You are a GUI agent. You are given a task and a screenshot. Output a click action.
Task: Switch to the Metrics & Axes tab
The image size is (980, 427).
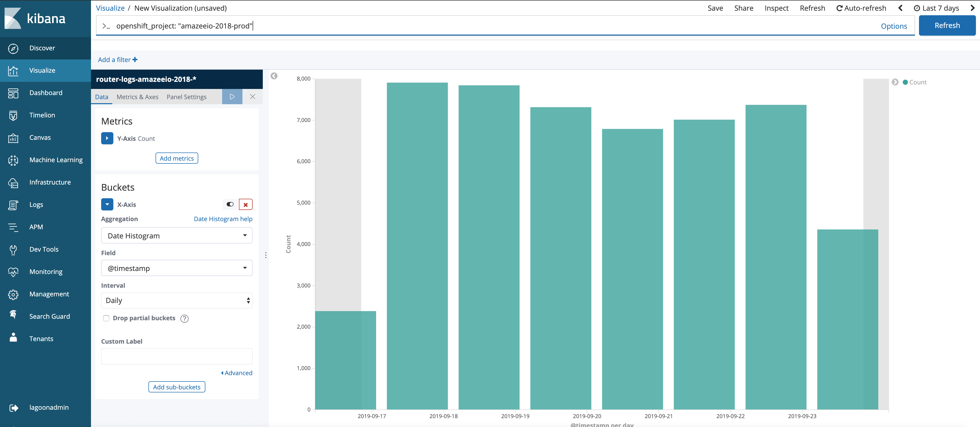point(137,96)
